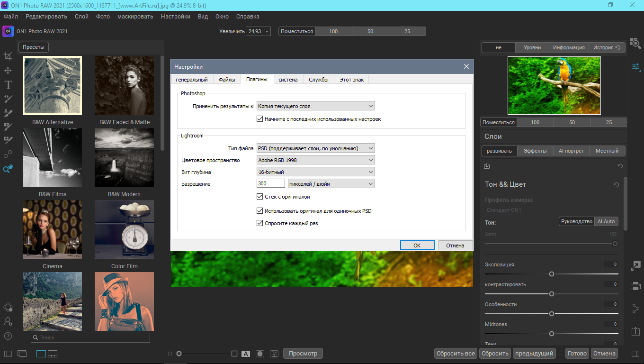Open the 'Бит глубина' dropdown

tap(315, 172)
